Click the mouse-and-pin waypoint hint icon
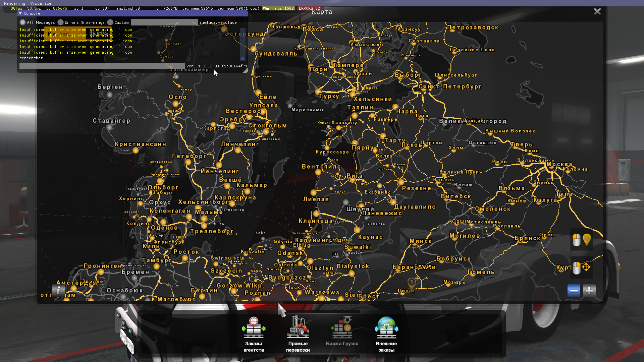This screenshot has width=644, height=362. coord(582,240)
